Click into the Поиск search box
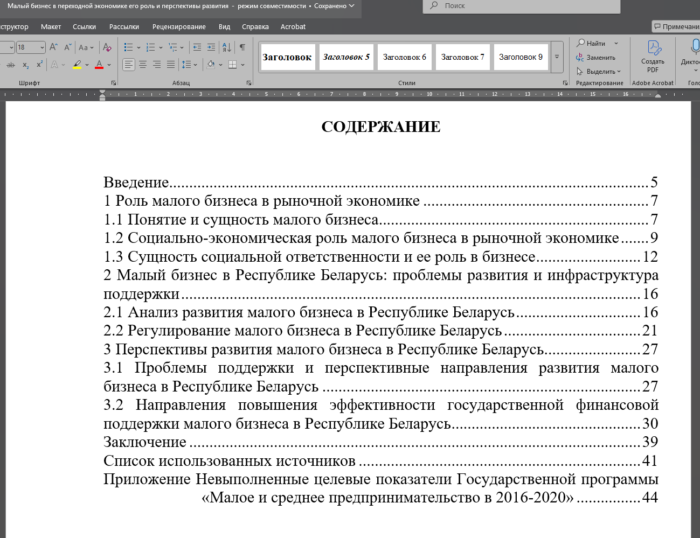Viewport: 700px width, 538px height. point(521,6)
